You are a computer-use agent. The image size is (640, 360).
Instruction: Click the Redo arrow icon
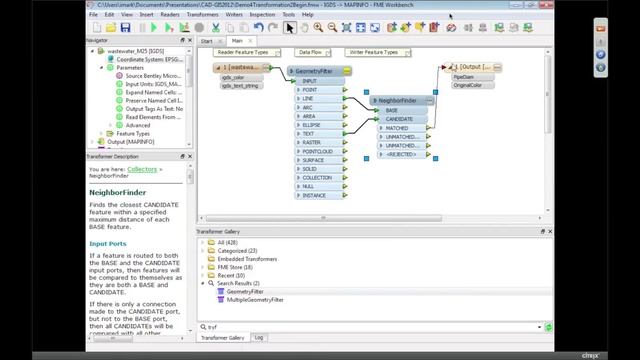point(273,28)
